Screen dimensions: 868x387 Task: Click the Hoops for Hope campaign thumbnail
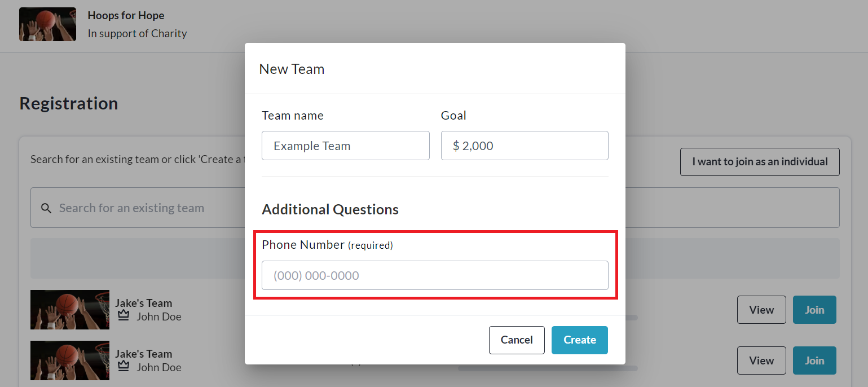pos(47,24)
